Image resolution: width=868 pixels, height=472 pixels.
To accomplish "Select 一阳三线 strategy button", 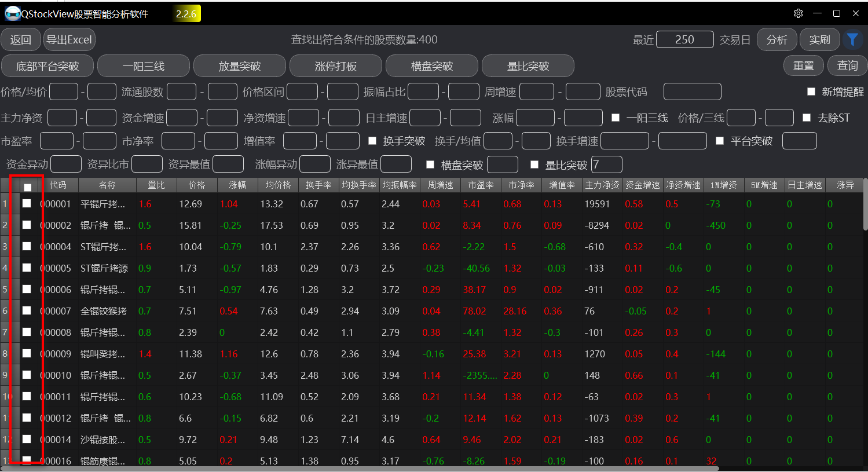I will [144, 66].
